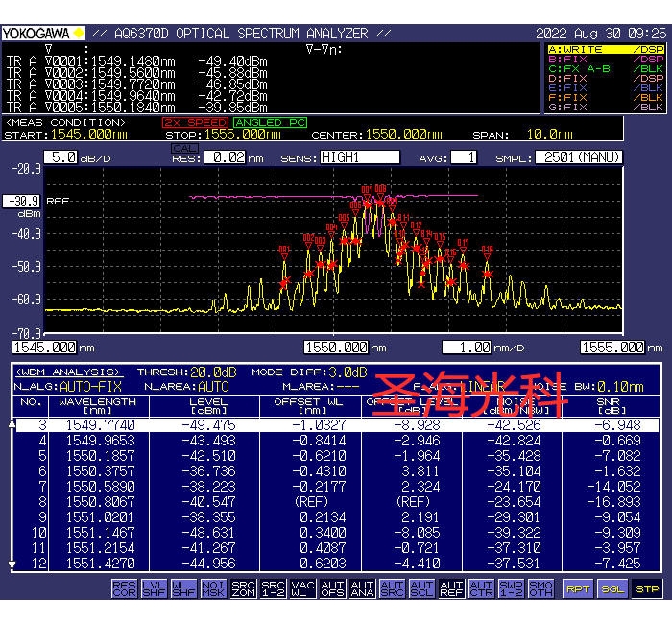Click the WDM ANALYSIS heading
The width and height of the screenshot is (672, 624).
click(67, 372)
